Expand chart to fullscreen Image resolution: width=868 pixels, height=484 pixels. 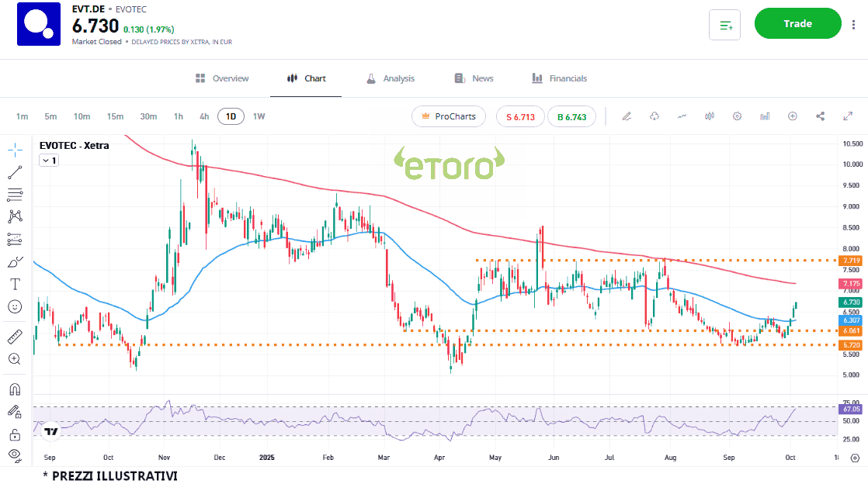pos(848,116)
